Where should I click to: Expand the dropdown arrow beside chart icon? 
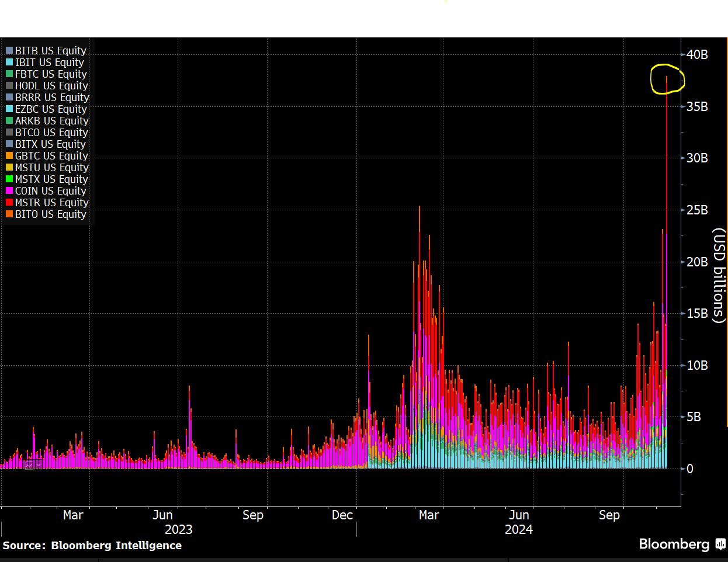[x=39, y=465]
